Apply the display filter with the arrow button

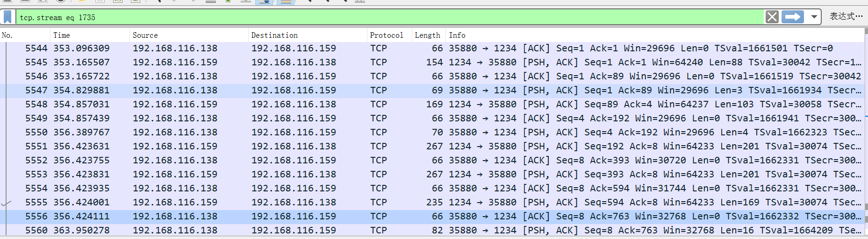tap(792, 17)
